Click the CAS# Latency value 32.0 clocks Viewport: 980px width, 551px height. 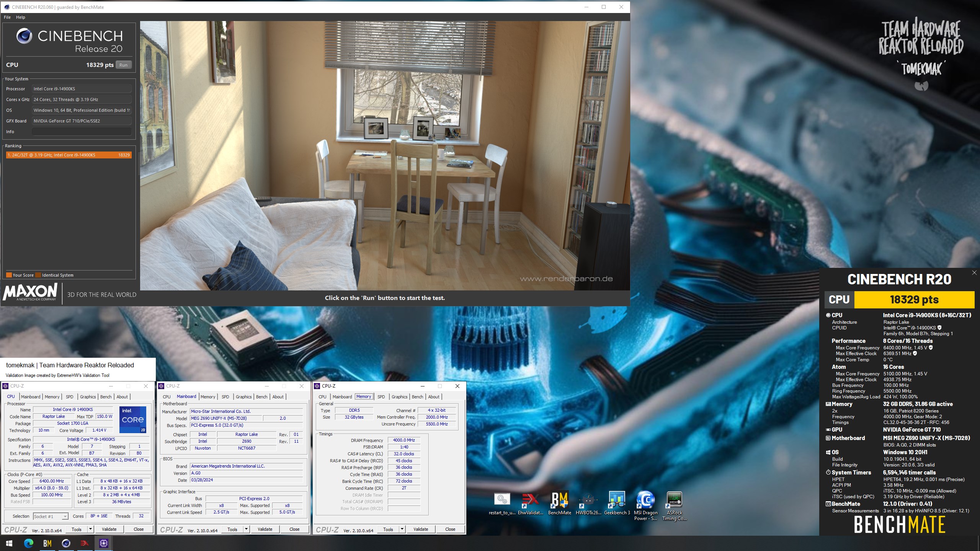point(404,454)
